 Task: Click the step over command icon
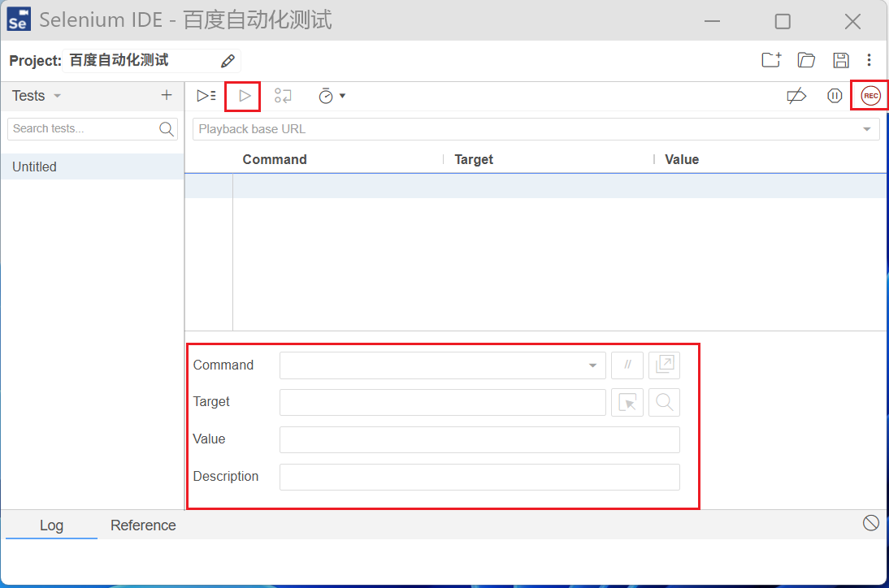[283, 96]
